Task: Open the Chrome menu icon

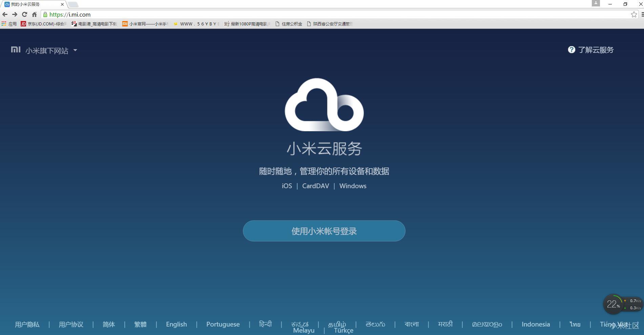Action: (642, 14)
